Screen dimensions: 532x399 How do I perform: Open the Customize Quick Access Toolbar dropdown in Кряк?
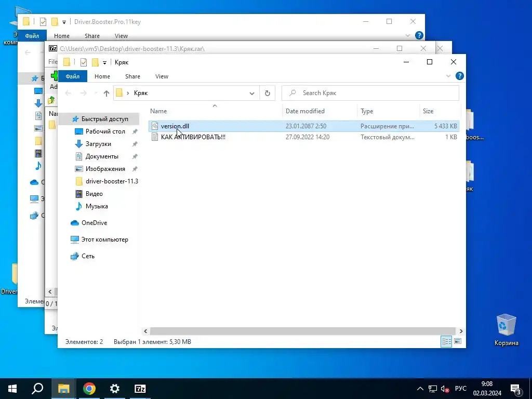pos(104,62)
